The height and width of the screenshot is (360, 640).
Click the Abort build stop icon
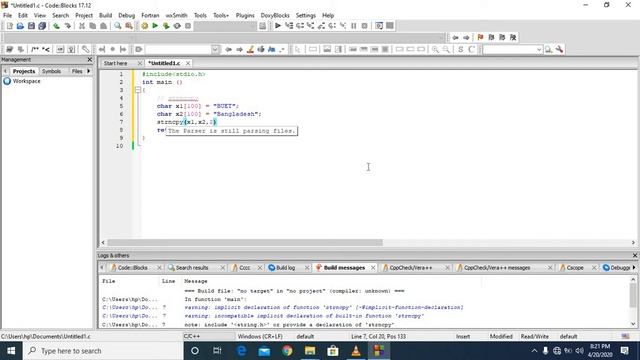click(188, 26)
